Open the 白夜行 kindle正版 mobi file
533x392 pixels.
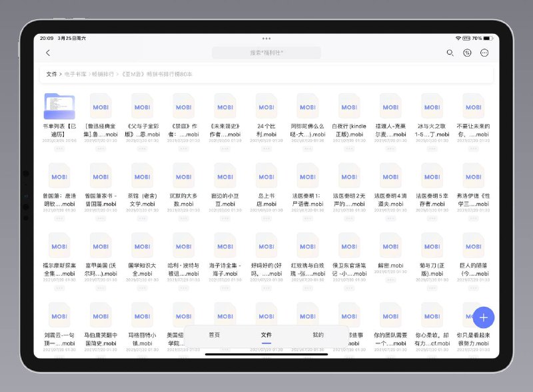pos(348,106)
